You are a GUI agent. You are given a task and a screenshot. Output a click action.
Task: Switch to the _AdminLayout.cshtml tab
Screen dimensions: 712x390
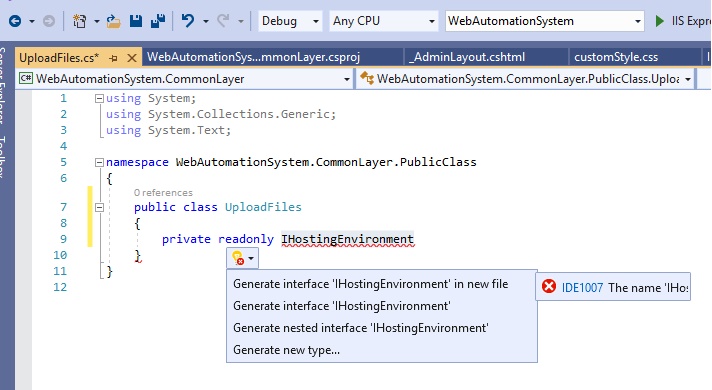(x=467, y=57)
